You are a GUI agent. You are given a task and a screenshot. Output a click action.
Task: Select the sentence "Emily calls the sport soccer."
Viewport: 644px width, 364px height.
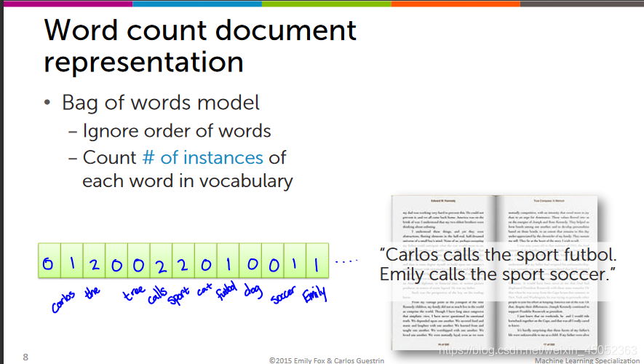click(498, 274)
